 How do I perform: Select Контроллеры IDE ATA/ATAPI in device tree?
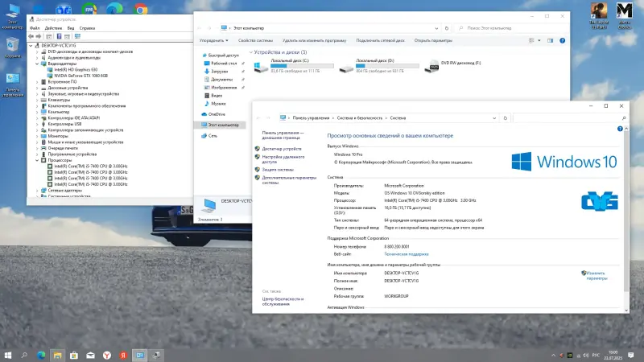click(74, 117)
